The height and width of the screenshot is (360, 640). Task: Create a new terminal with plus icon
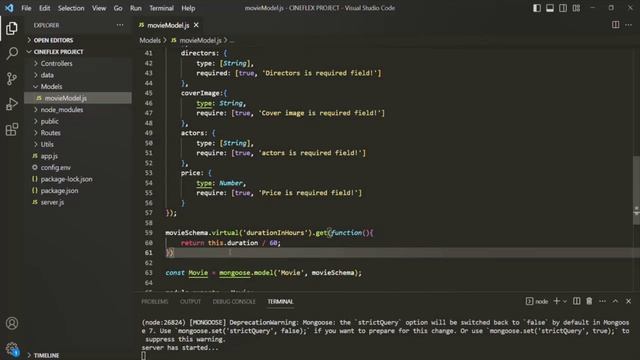556,301
